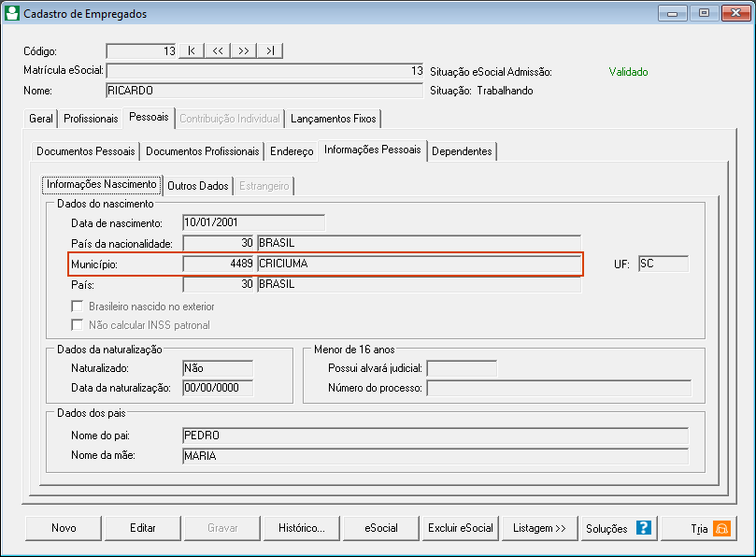The image size is (756, 557).
Task: Select the Outros Dados tab
Action: point(197,186)
